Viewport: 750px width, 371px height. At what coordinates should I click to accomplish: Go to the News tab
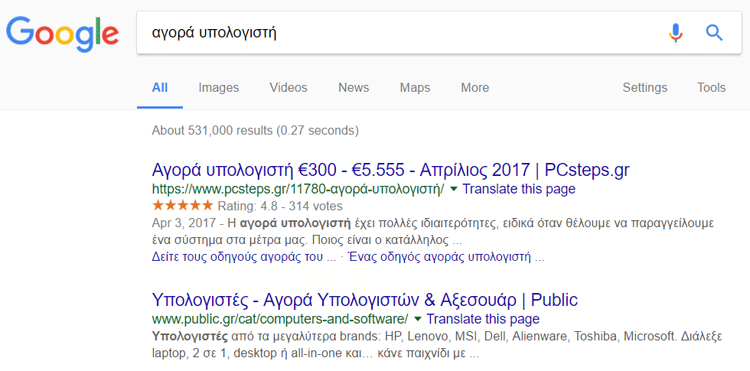tap(353, 88)
